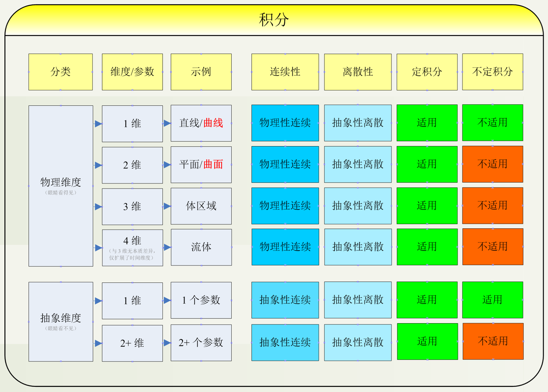Click arrow between 2 维 and 平面/曲面
Image resolution: width=548 pixels, height=392 pixels.
click(167, 165)
